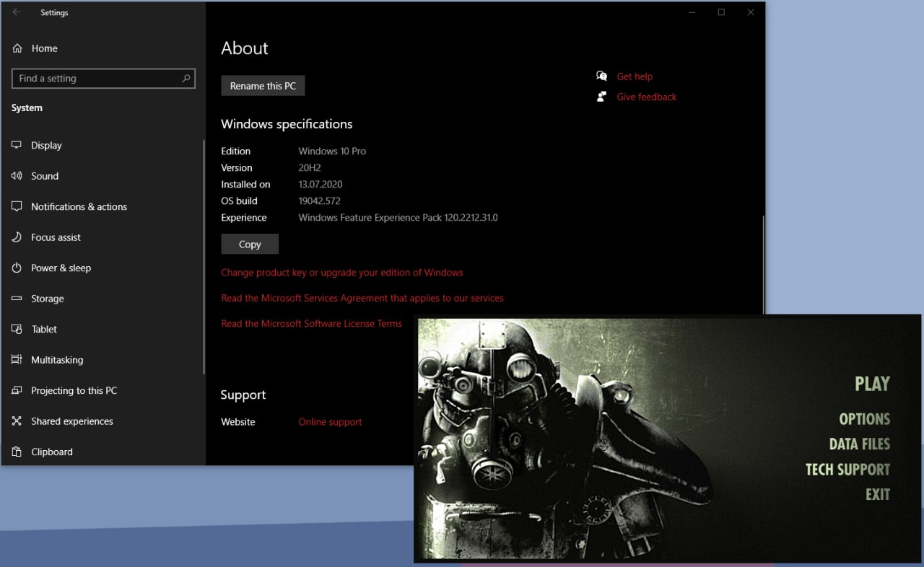Click the Online support link

pos(330,422)
